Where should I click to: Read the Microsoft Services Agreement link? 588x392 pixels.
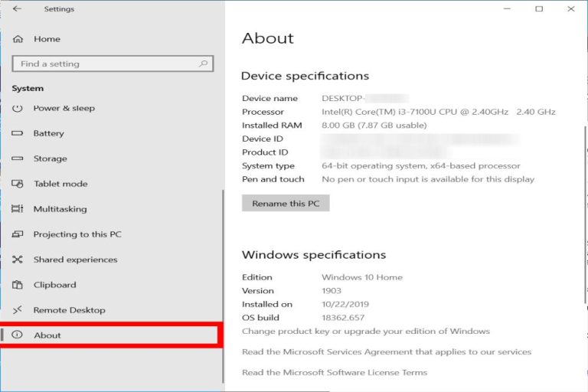(386, 352)
